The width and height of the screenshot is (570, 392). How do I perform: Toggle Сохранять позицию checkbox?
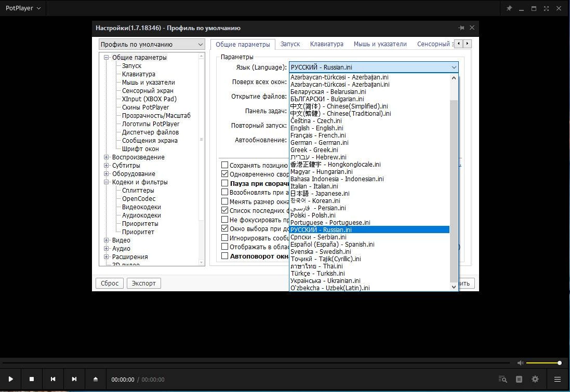224,165
